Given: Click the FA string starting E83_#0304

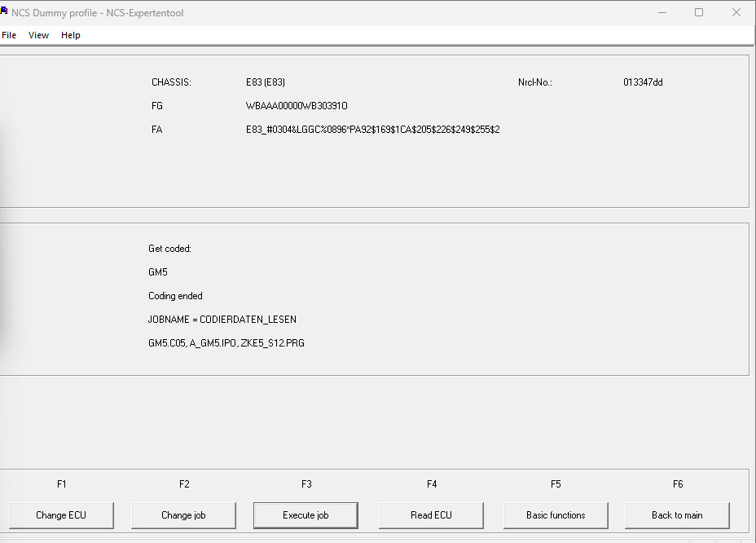Looking at the screenshot, I should point(372,130).
